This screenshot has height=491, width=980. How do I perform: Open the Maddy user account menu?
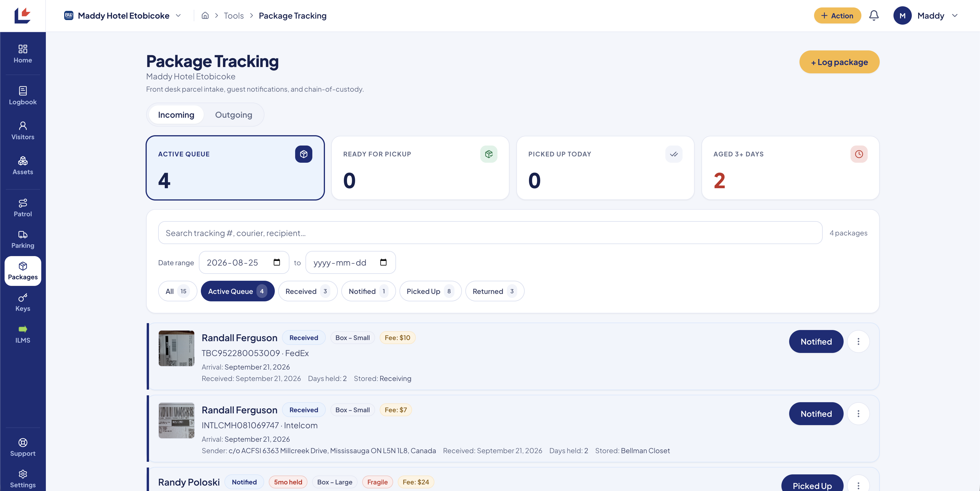tap(925, 15)
